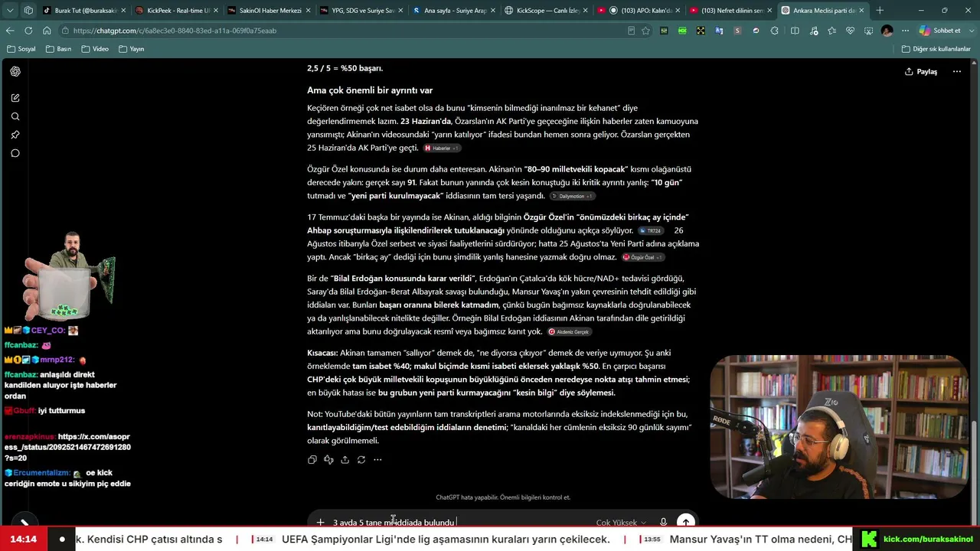This screenshot has height=551, width=980.
Task: Open more actions under the response
Action: pos(377,460)
